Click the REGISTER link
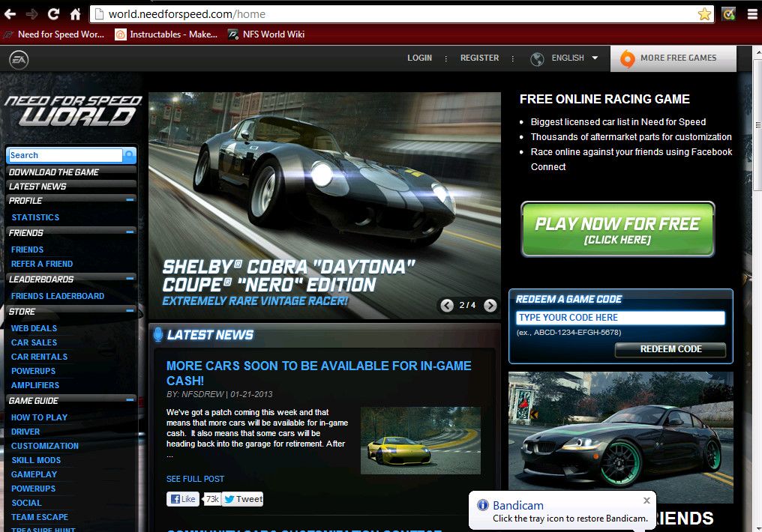The image size is (762, 532). [480, 58]
